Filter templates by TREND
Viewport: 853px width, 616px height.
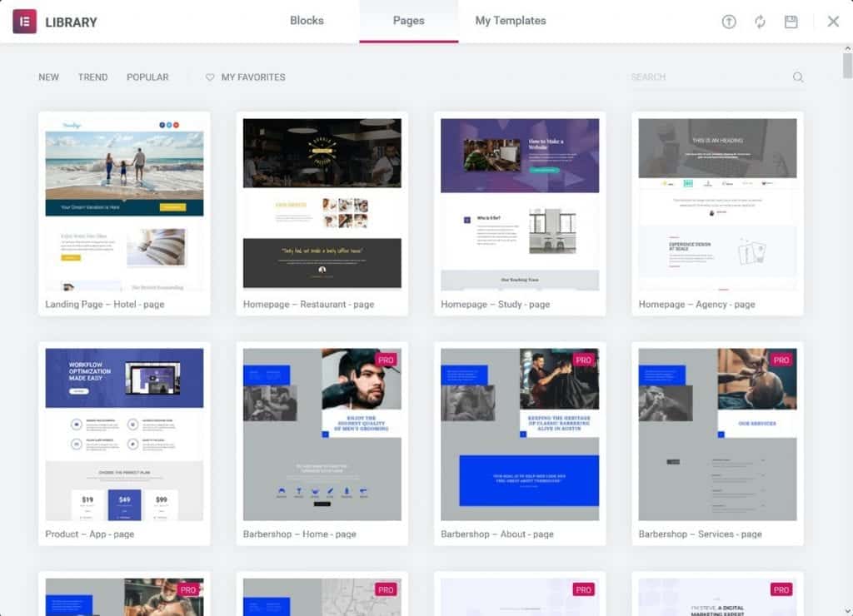(92, 77)
